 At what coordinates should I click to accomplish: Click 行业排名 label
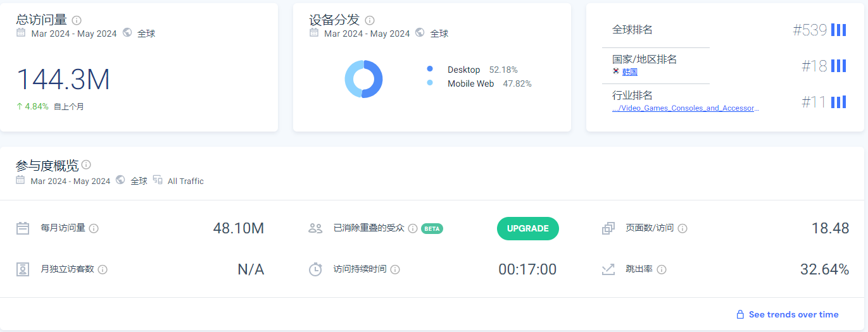[x=632, y=95]
